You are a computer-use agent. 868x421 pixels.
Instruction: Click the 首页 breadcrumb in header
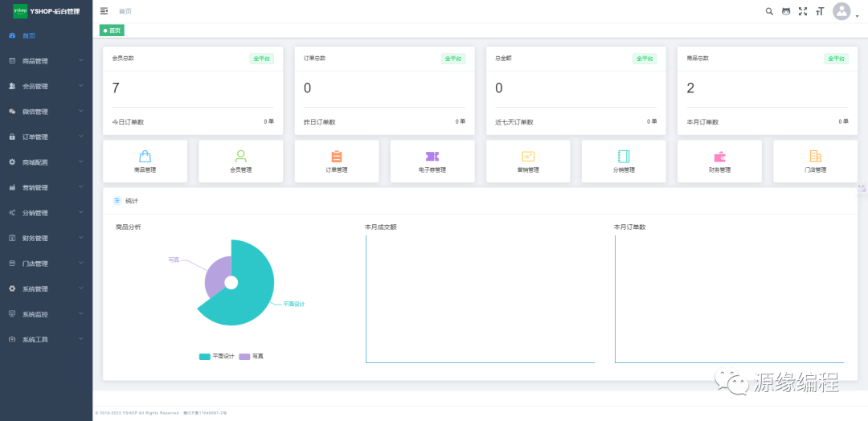(125, 11)
